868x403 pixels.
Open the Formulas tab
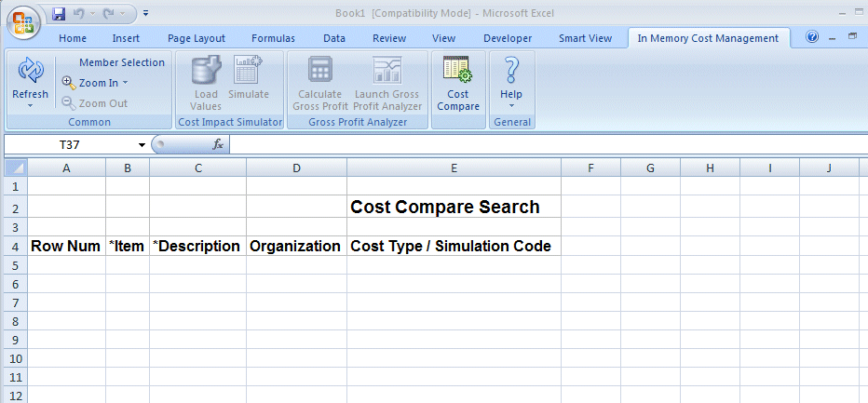pos(273,38)
